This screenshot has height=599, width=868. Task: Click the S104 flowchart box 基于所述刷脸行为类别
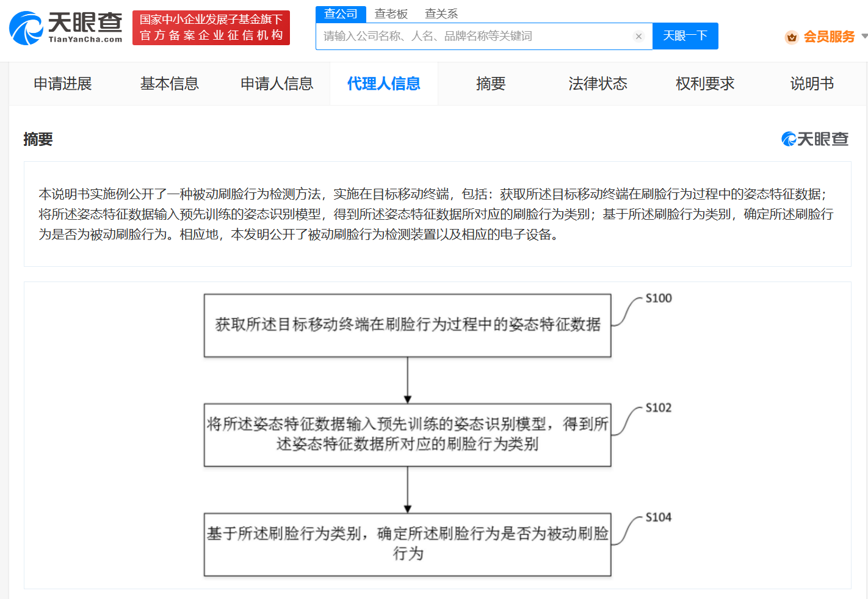click(x=408, y=544)
